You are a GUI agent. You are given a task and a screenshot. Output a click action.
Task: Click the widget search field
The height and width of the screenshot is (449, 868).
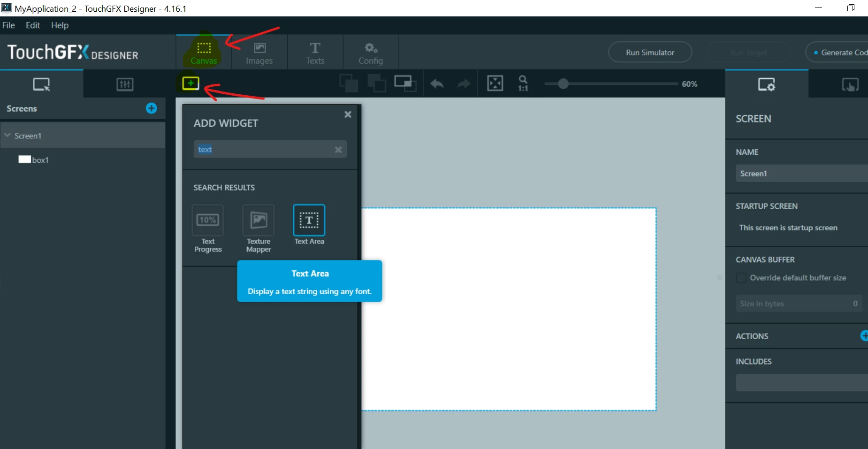[x=270, y=149]
